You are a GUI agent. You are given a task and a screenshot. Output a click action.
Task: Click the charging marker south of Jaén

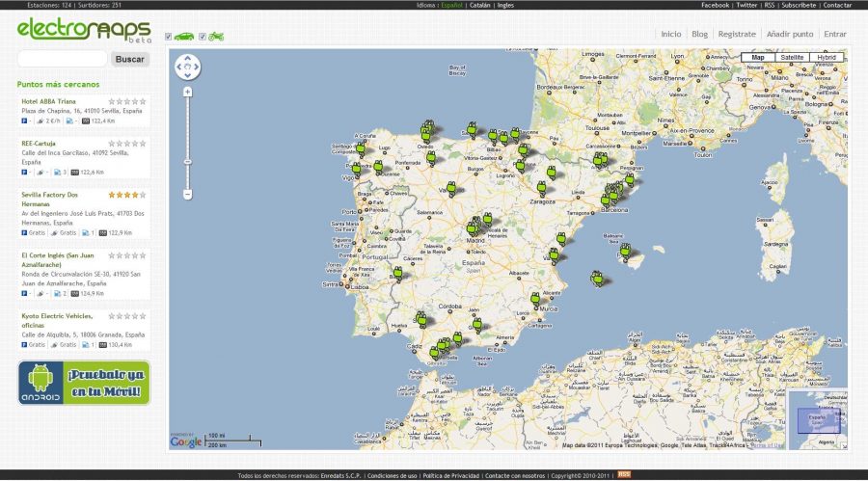pos(477,324)
